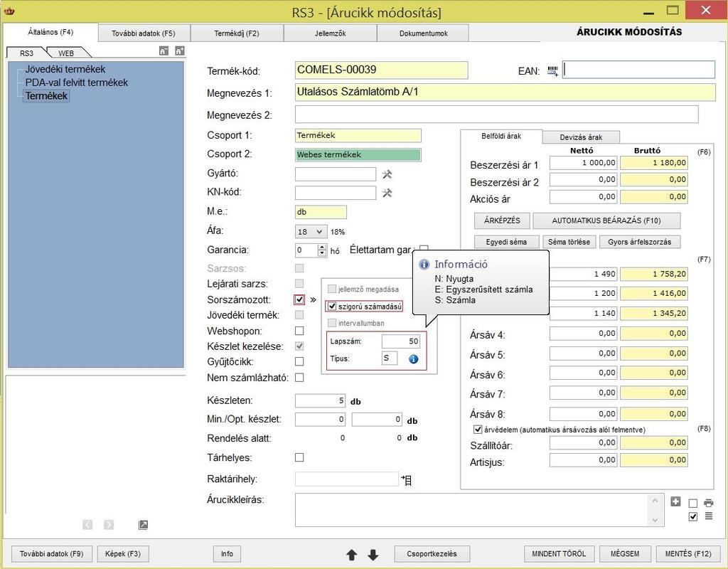Open the Dokumentumok tab
The width and height of the screenshot is (728, 569).
click(x=424, y=33)
